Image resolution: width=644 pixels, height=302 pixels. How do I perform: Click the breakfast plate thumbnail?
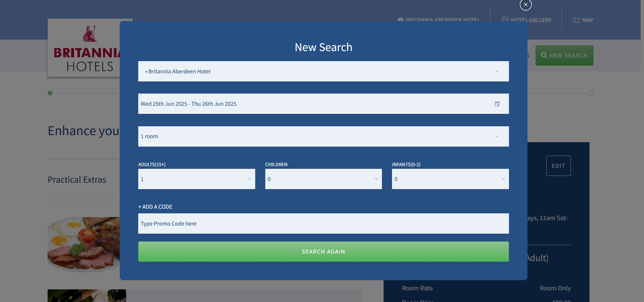84,244
